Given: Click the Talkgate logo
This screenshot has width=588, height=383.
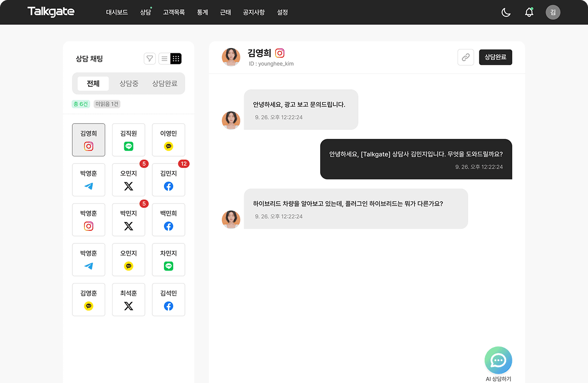Looking at the screenshot, I should click(x=50, y=12).
